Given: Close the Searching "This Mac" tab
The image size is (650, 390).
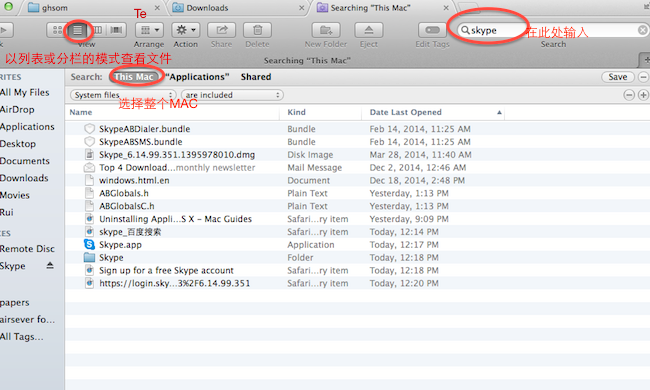Looking at the screenshot, I should tap(446, 8).
